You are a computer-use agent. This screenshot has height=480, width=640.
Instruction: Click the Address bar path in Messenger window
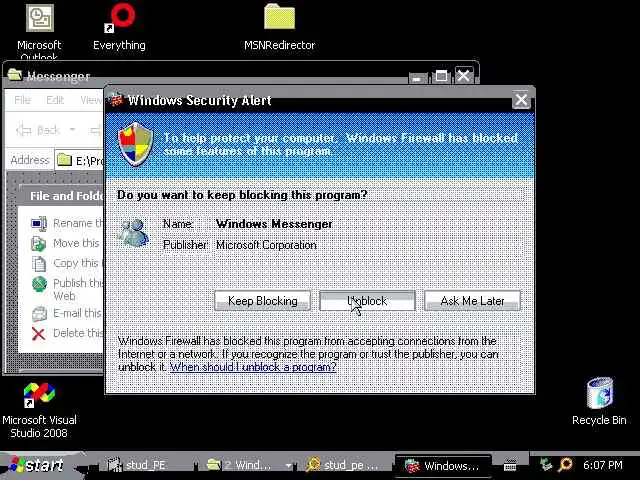tap(80, 160)
